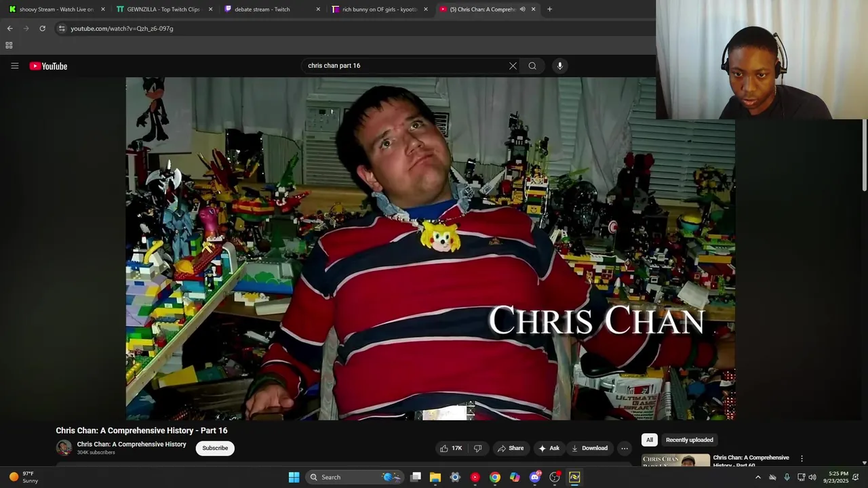868x488 pixels.
Task: Click the address bar URL youtube.com/watch
Action: [x=122, y=28]
